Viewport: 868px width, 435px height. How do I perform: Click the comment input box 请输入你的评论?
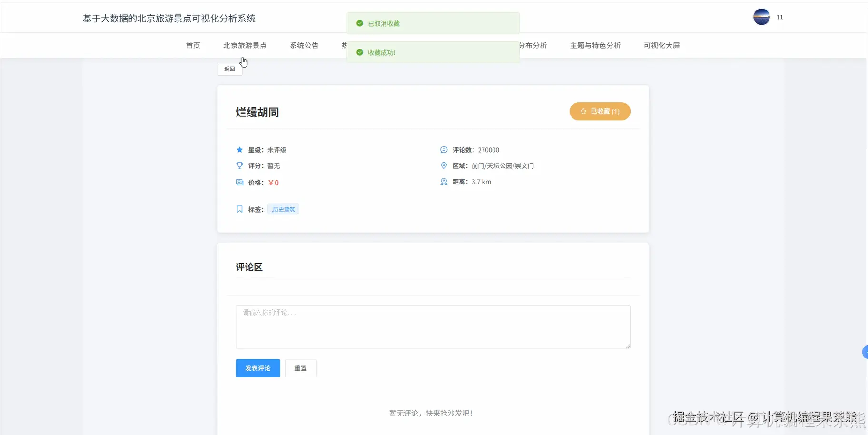coord(432,327)
